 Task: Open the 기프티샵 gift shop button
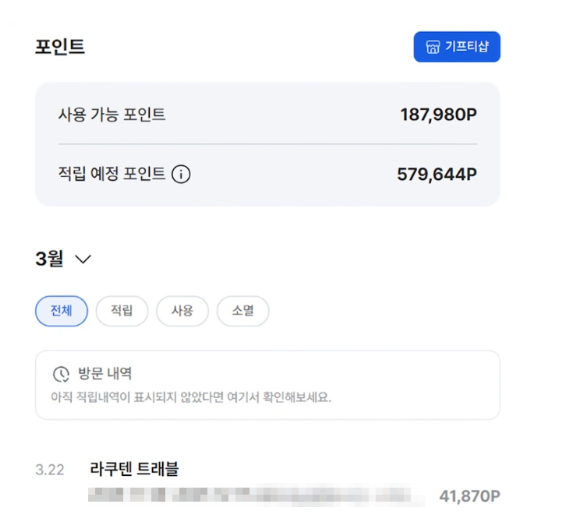457,47
